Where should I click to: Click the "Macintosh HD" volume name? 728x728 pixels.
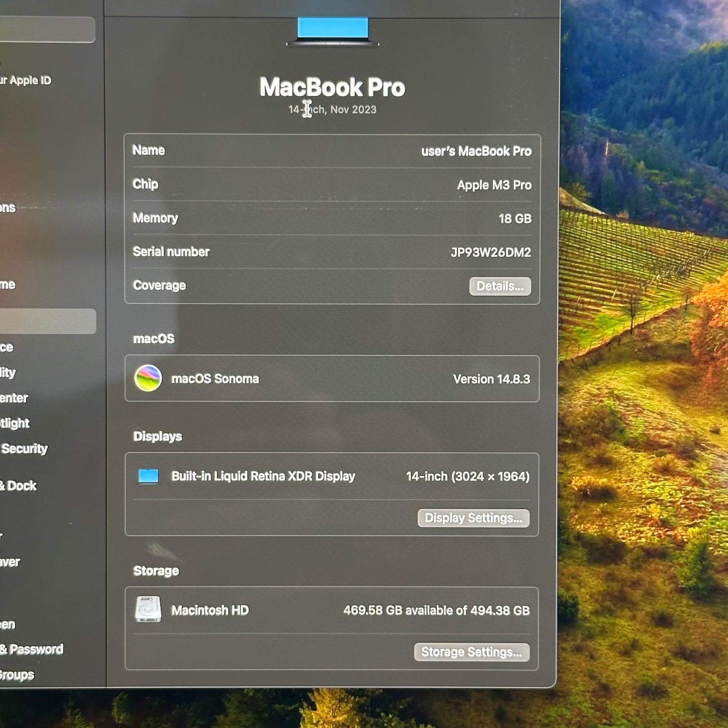pyautogui.click(x=210, y=611)
